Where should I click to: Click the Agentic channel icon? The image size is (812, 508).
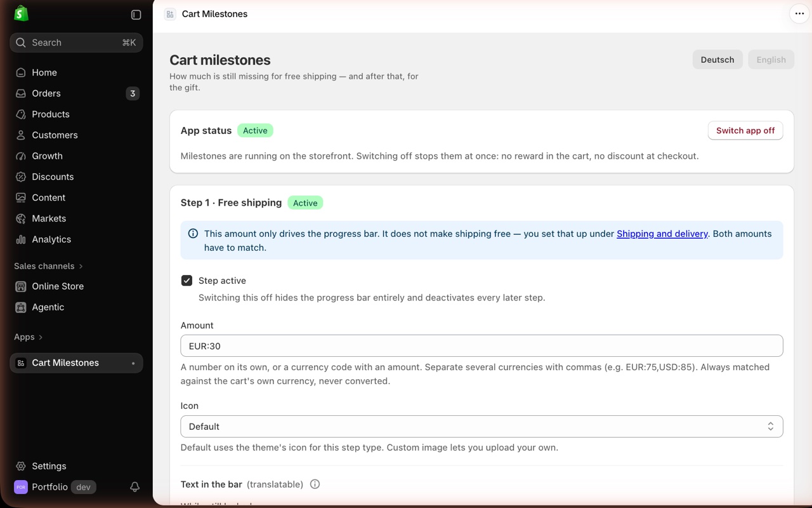point(21,307)
